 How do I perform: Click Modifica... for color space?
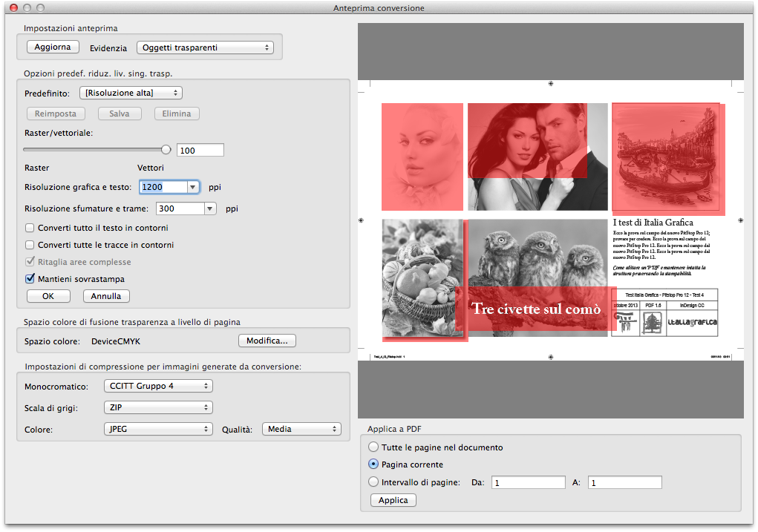[267, 341]
